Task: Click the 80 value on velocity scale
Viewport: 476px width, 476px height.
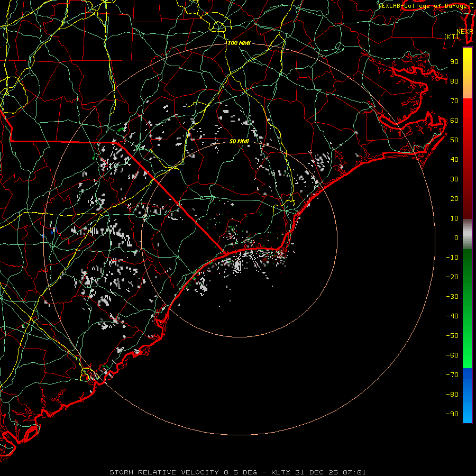Action: pos(454,81)
